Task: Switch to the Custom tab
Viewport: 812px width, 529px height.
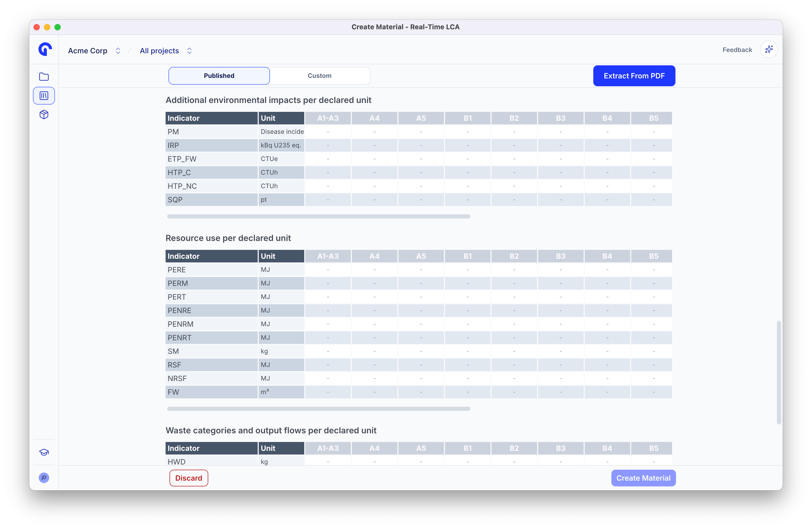Action: click(320, 76)
